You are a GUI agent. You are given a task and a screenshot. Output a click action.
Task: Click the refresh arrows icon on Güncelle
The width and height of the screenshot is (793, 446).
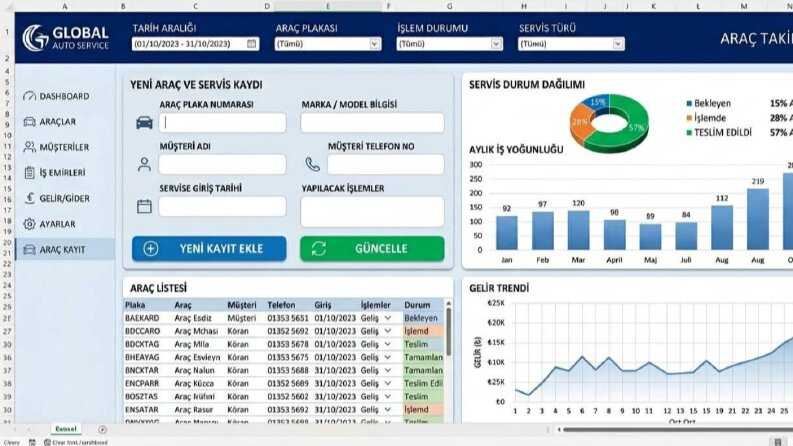[319, 248]
